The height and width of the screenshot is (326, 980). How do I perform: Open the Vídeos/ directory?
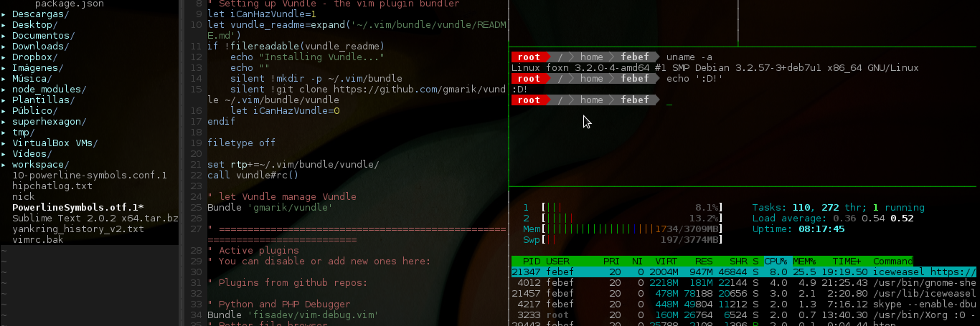point(32,153)
